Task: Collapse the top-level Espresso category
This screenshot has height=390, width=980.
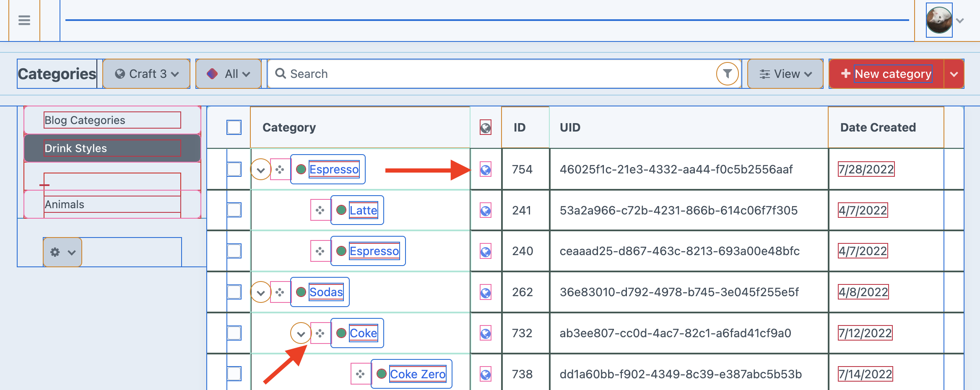Action: 261,170
